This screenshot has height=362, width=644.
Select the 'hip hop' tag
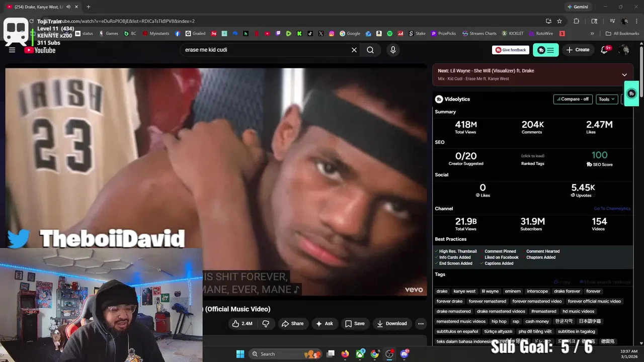pos(499,321)
